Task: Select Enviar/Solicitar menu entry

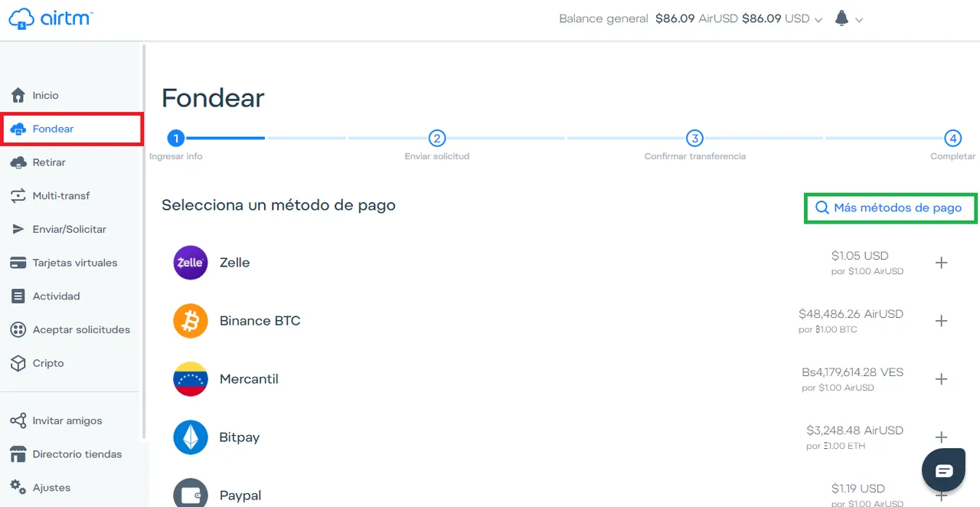Action: tap(70, 229)
